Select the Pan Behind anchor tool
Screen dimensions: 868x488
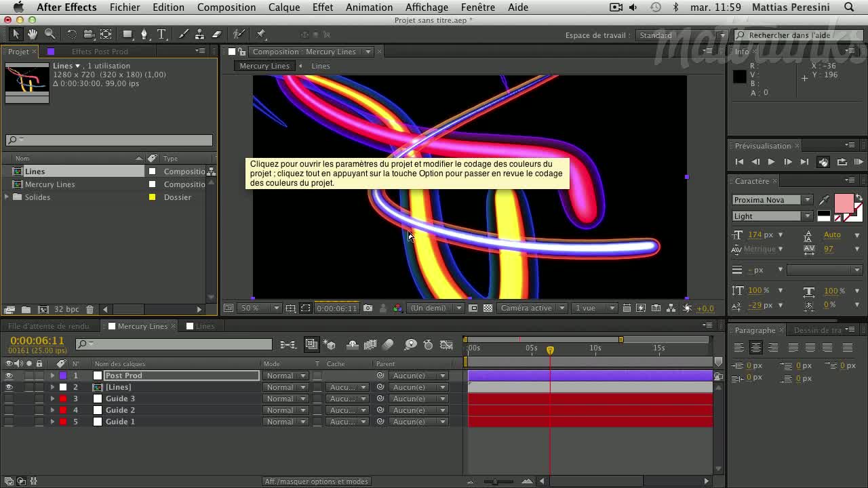point(106,34)
